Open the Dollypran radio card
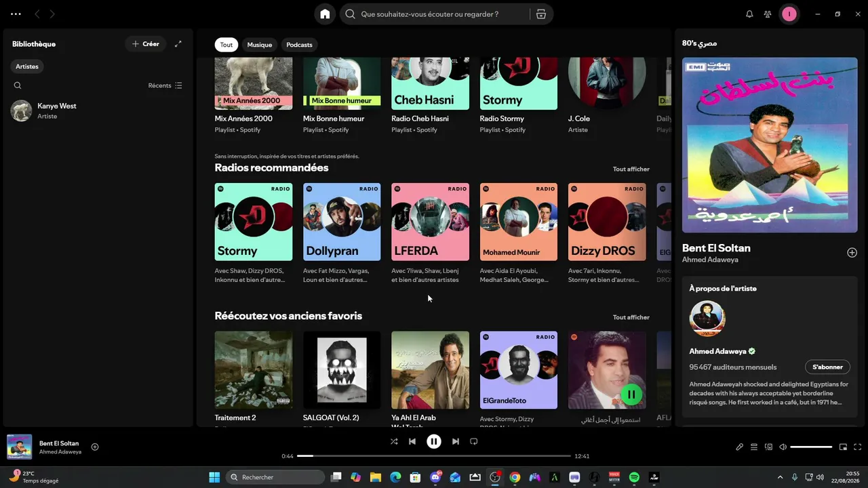The image size is (868, 488). point(342,222)
